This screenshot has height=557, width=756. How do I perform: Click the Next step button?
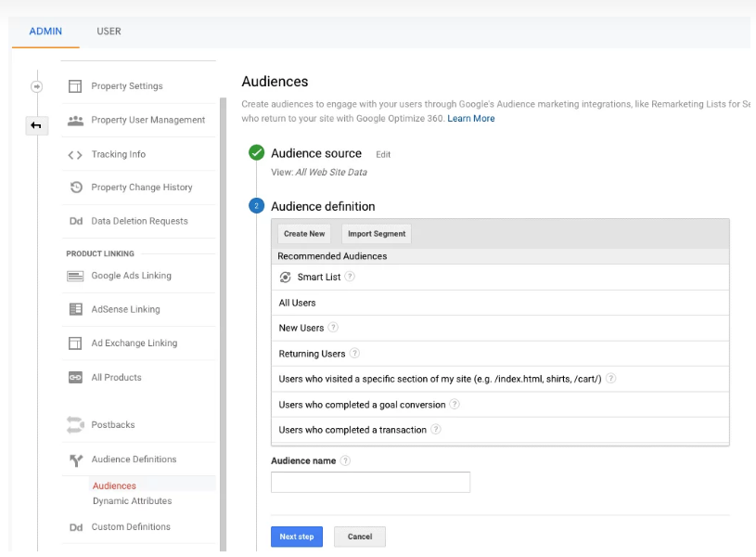coord(297,537)
